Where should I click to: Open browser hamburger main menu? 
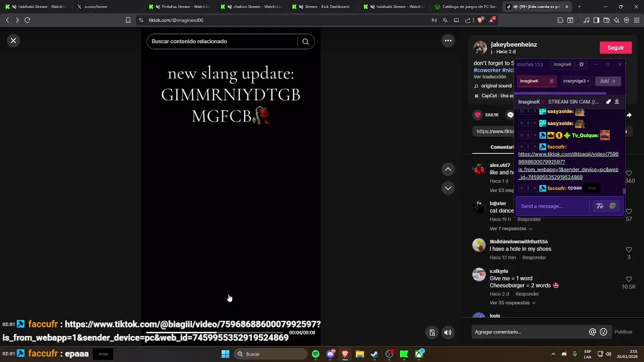point(637,20)
